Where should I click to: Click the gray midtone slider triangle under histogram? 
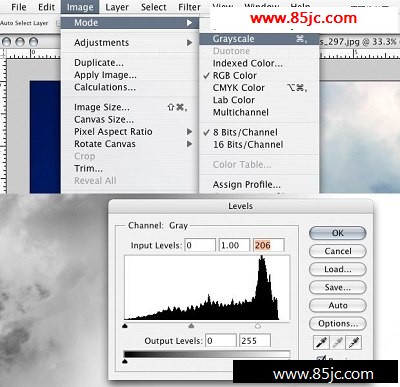pos(191,325)
